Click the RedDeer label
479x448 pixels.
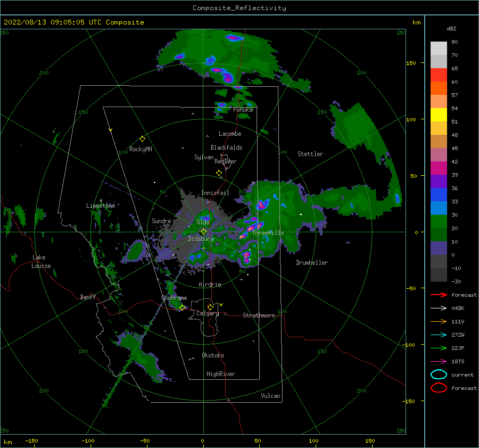[x=226, y=161]
